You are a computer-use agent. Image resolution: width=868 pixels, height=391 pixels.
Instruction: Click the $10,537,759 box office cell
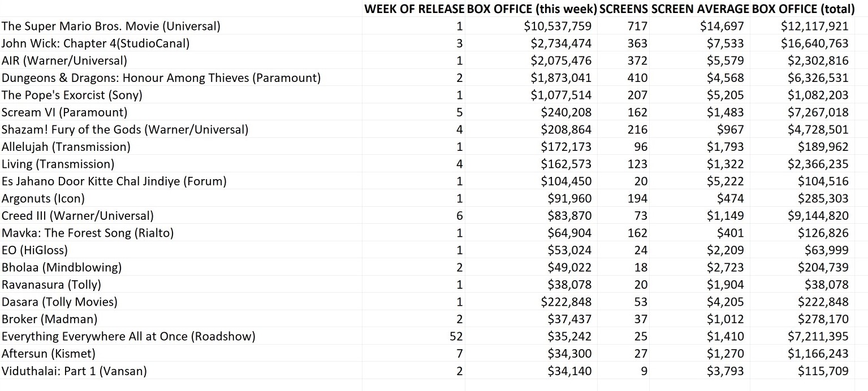tap(561, 26)
